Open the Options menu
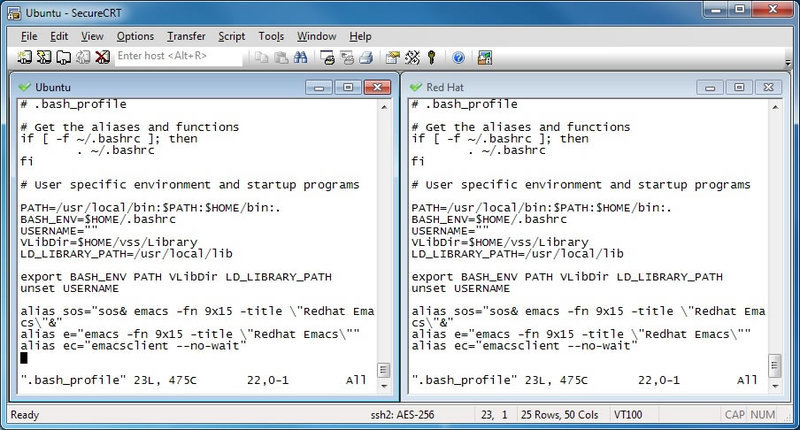 click(135, 36)
